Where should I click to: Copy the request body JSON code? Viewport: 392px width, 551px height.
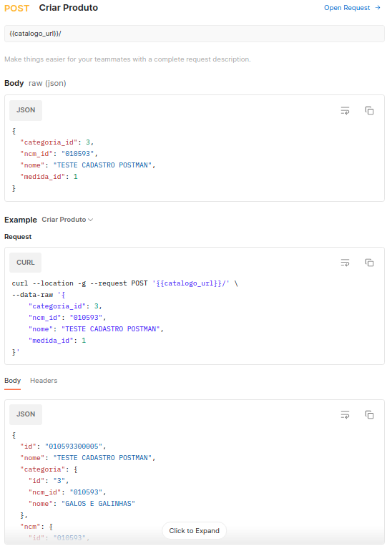point(369,111)
